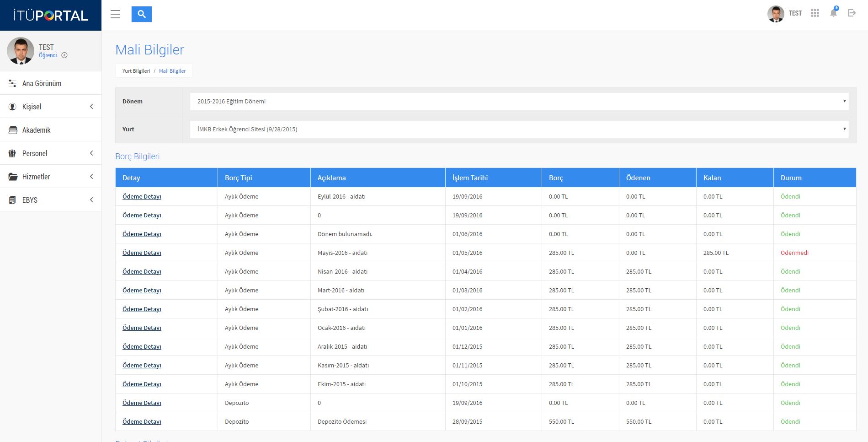
Task: Click the Mayıs-2016 - aidatı description
Action: tap(343, 253)
